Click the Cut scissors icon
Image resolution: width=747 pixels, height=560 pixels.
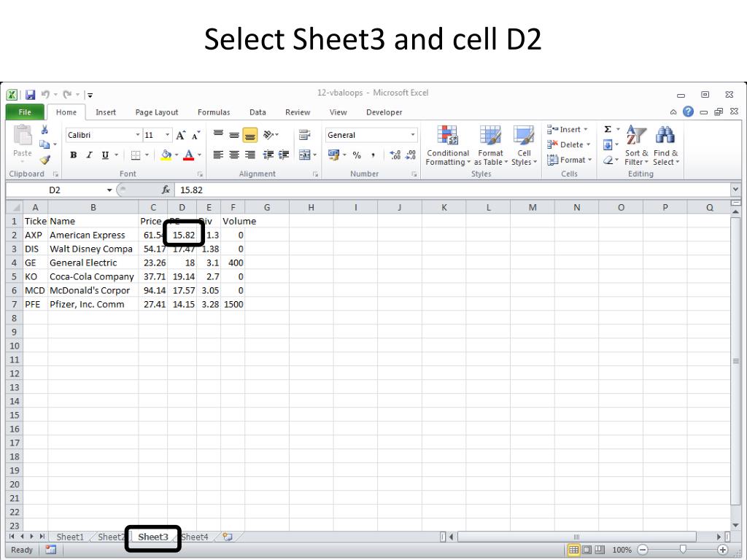(x=44, y=130)
